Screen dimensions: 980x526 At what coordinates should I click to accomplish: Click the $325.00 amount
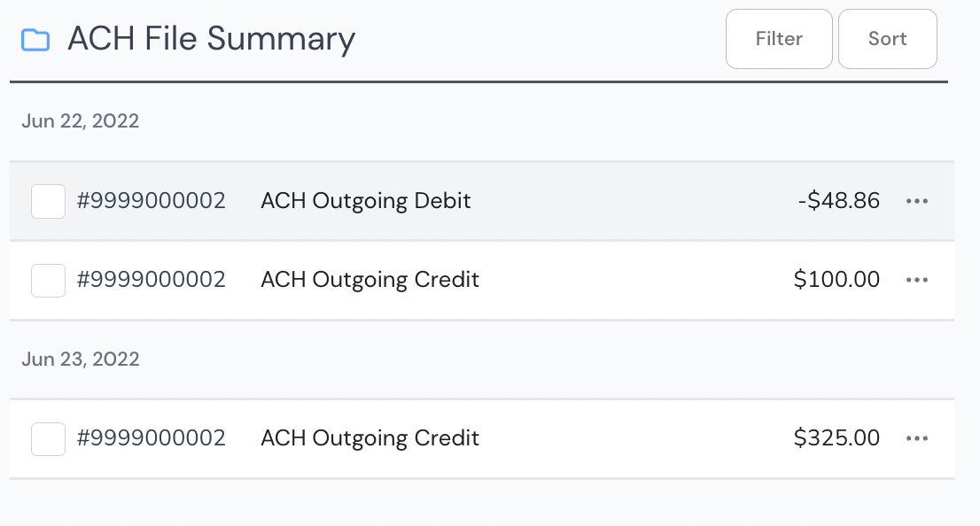[x=836, y=438]
